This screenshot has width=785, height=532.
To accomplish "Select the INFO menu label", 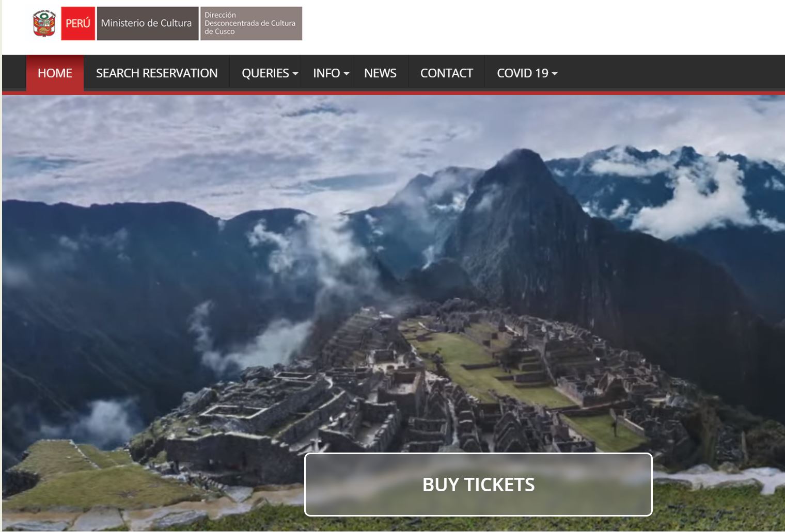I will click(326, 73).
